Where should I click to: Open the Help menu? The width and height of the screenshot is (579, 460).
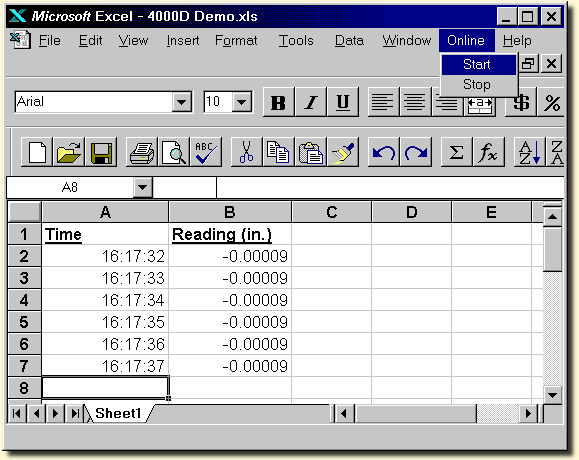point(517,40)
